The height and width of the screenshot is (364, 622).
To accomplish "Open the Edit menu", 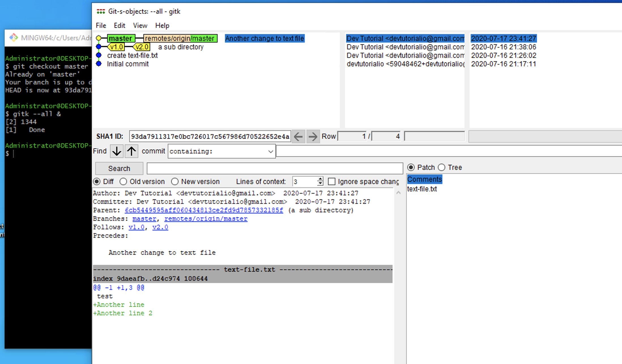I will click(x=120, y=25).
